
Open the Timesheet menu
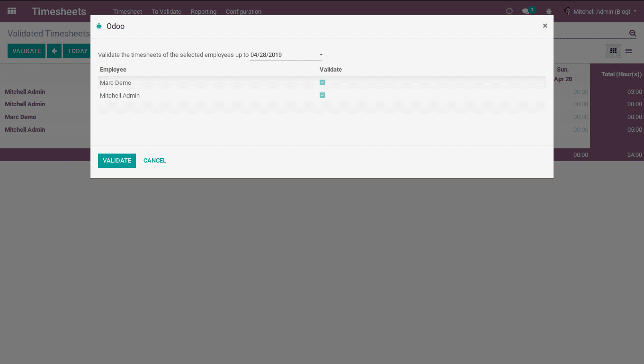coord(127,11)
